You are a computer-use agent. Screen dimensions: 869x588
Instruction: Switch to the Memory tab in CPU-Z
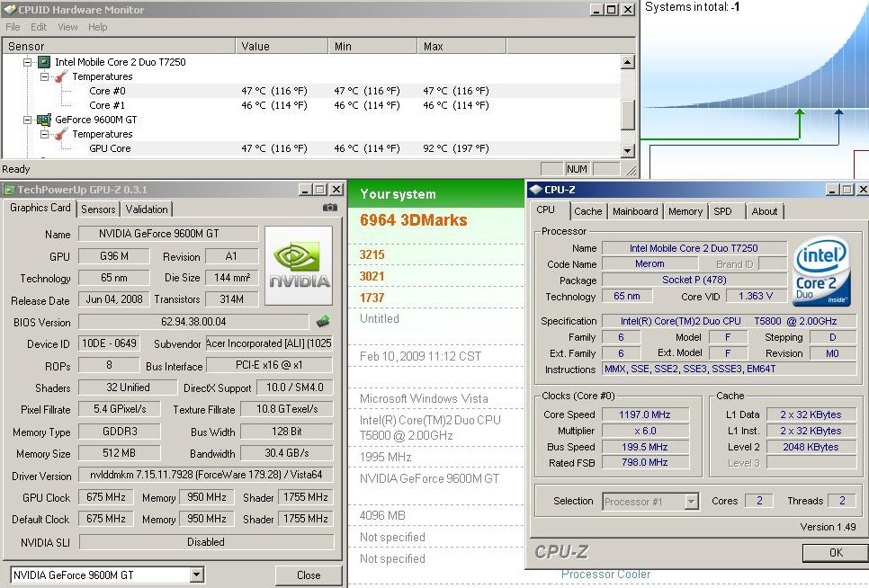[x=685, y=211]
